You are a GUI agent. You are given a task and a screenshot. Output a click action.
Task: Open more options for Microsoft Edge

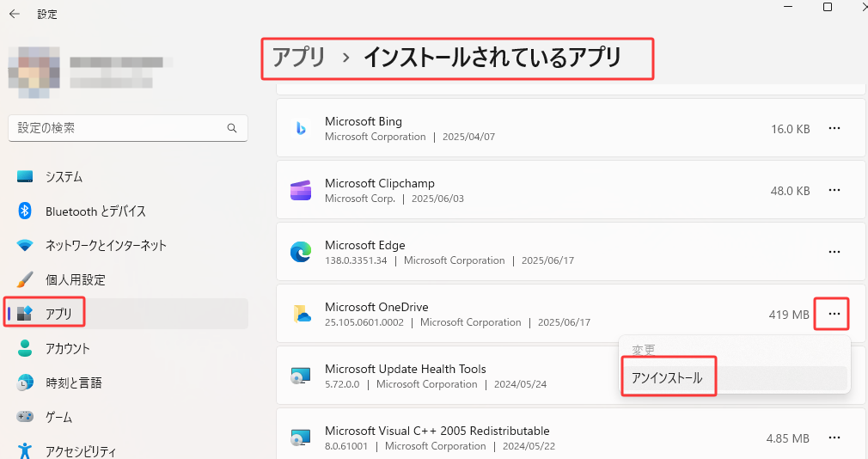(x=834, y=252)
